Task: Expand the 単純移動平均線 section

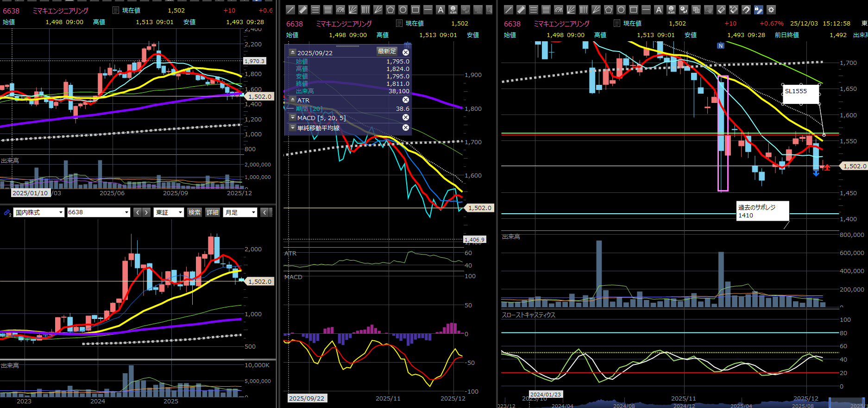Action: [292, 127]
